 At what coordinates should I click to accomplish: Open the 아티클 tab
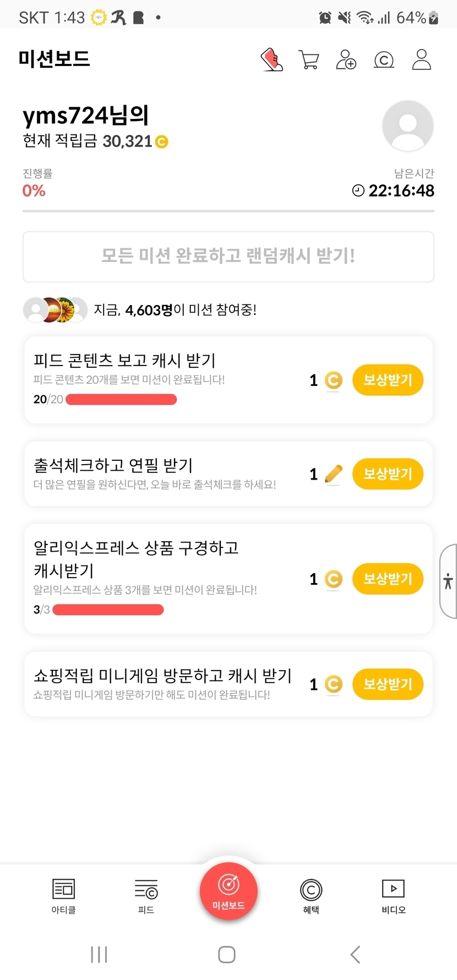click(x=63, y=896)
